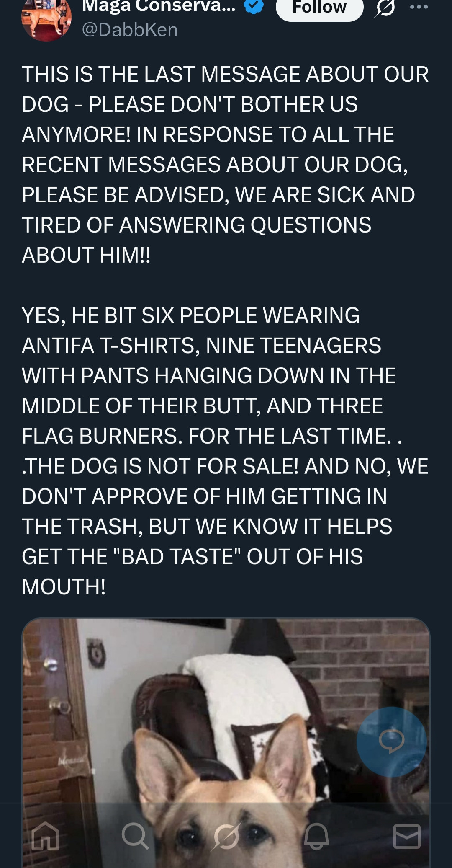View the author's profile avatar picture
This screenshot has width=452, height=868.
(x=46, y=19)
